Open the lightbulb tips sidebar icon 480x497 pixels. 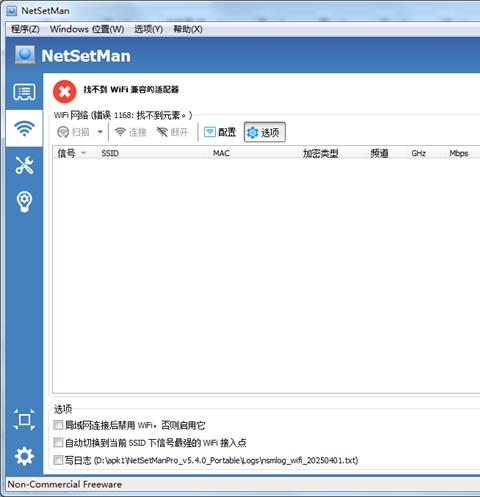(24, 202)
